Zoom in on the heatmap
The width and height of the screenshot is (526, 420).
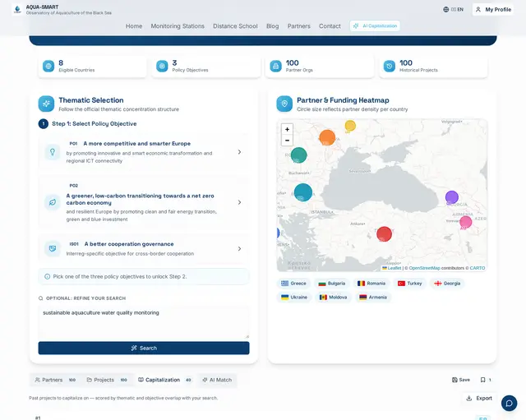pos(287,129)
